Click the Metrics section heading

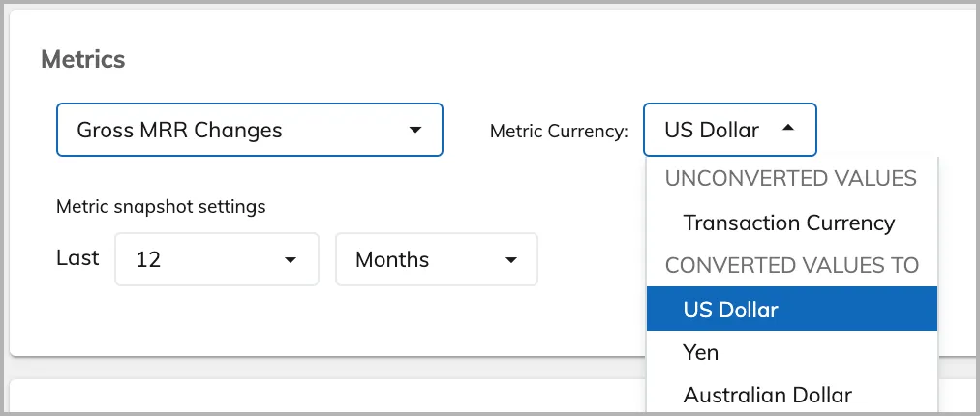(x=83, y=59)
